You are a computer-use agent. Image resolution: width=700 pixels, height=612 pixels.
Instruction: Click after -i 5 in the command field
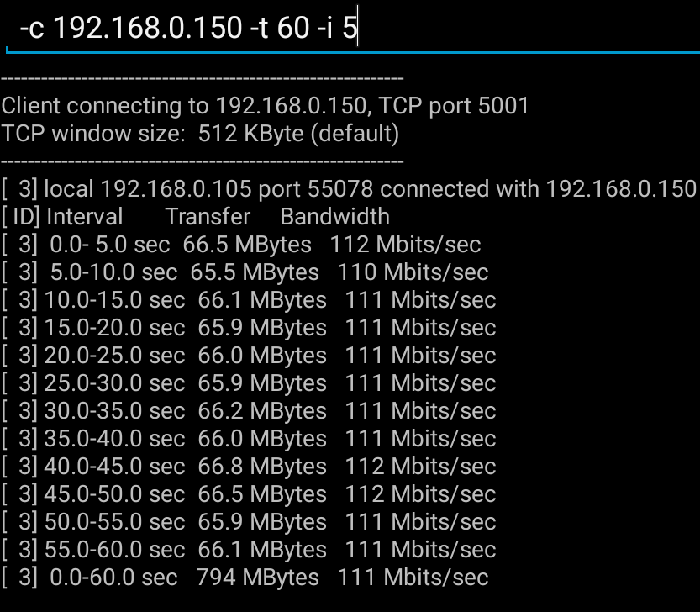(x=358, y=28)
